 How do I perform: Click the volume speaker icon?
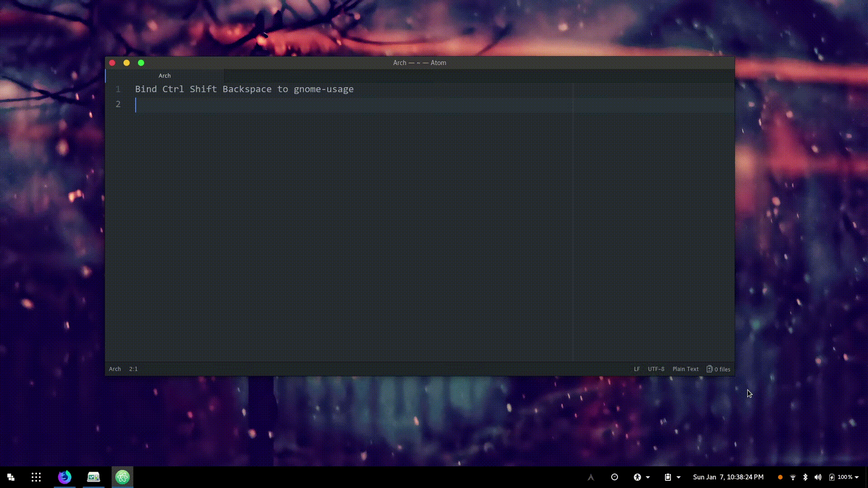(818, 477)
